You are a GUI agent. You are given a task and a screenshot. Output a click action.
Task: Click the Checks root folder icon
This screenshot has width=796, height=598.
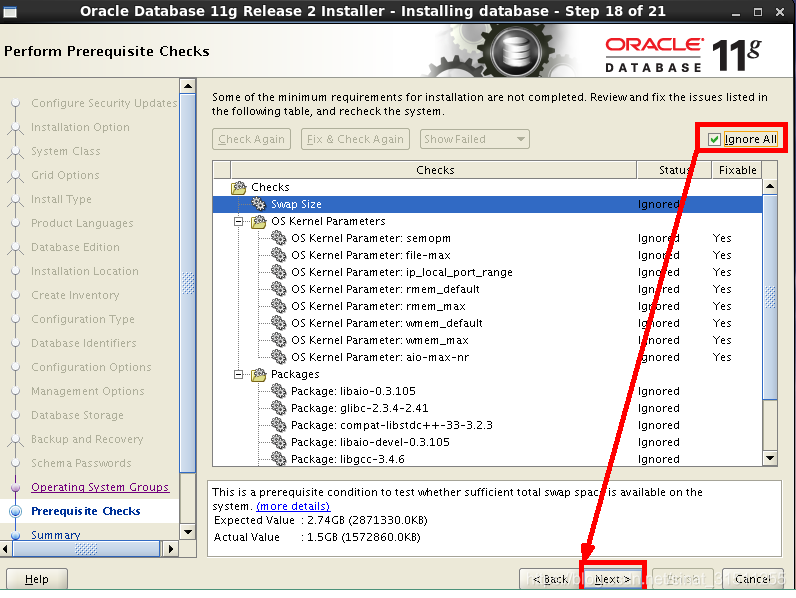[x=239, y=187]
